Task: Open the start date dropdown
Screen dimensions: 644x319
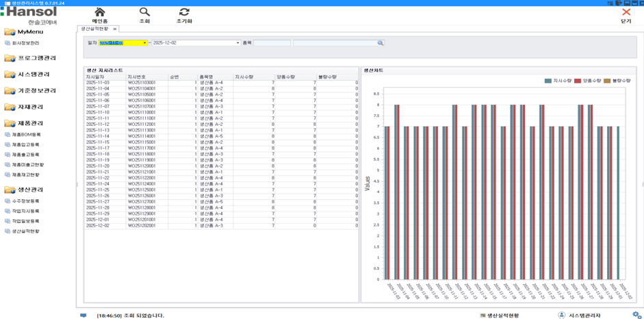Action: 144,43
